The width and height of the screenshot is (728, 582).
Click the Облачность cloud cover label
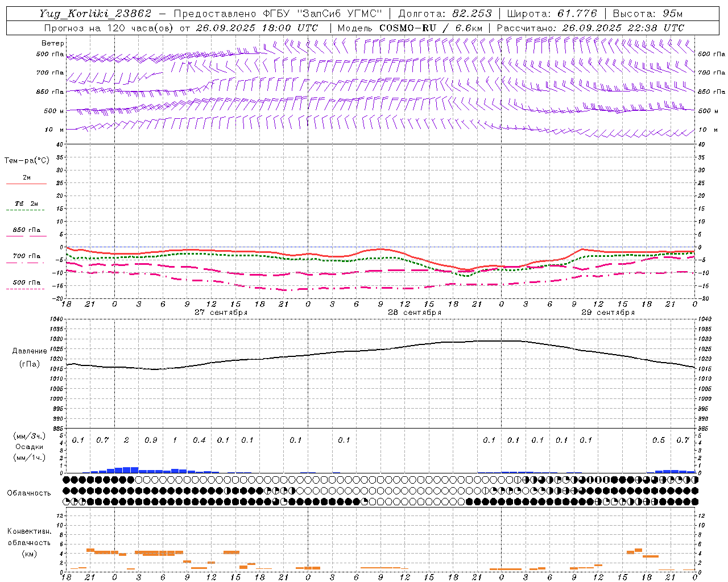29,493
